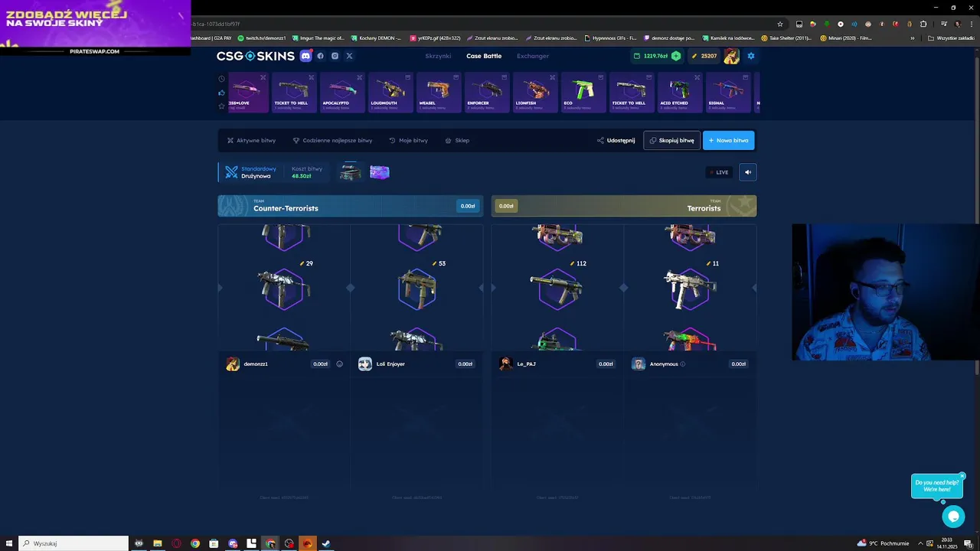Click the 25207 coin balance

[704, 56]
